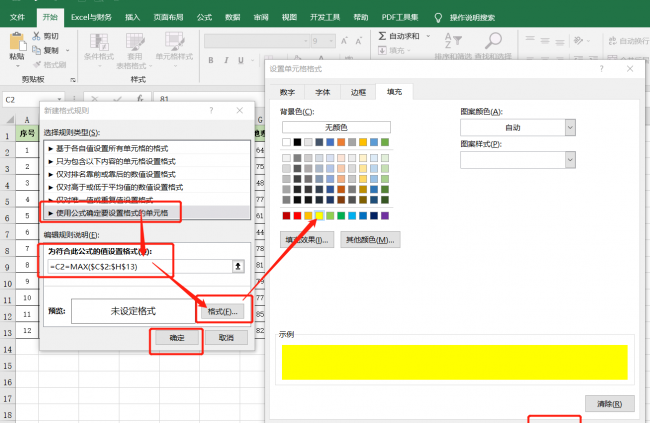The height and width of the screenshot is (423, 650).
Task: Click the formula bar confirm checkmark icon
Action: pyautogui.click(x=118, y=99)
